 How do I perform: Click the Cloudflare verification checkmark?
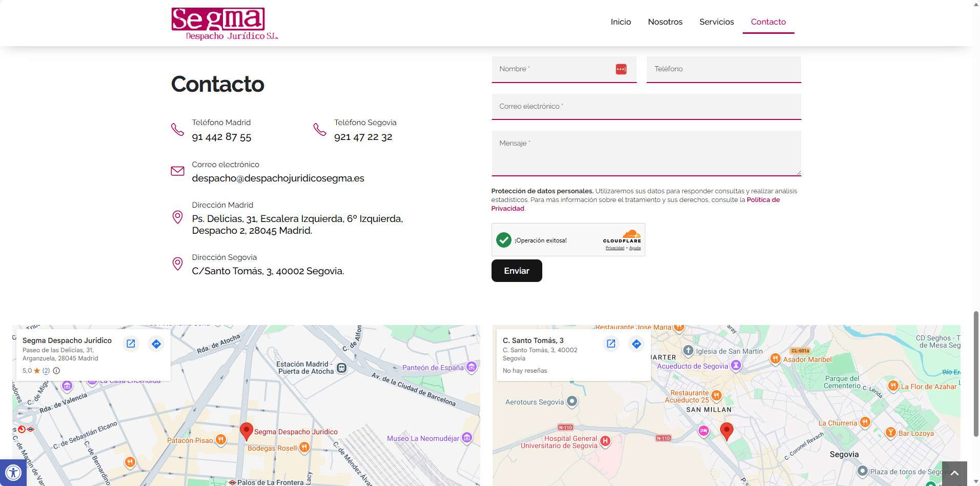pos(504,240)
